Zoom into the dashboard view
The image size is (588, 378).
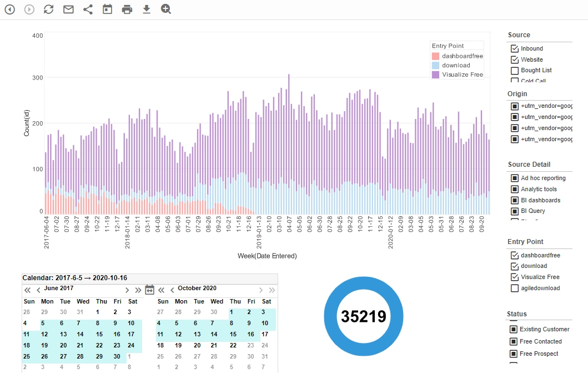[x=165, y=9]
